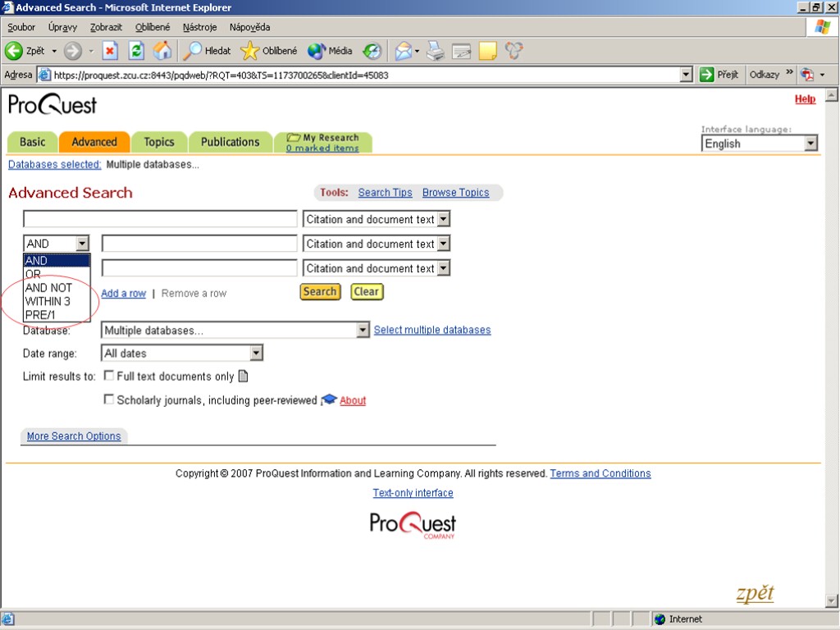Open the Interface language English dropdown
Screen dimensions: 840x630
pos(810,143)
